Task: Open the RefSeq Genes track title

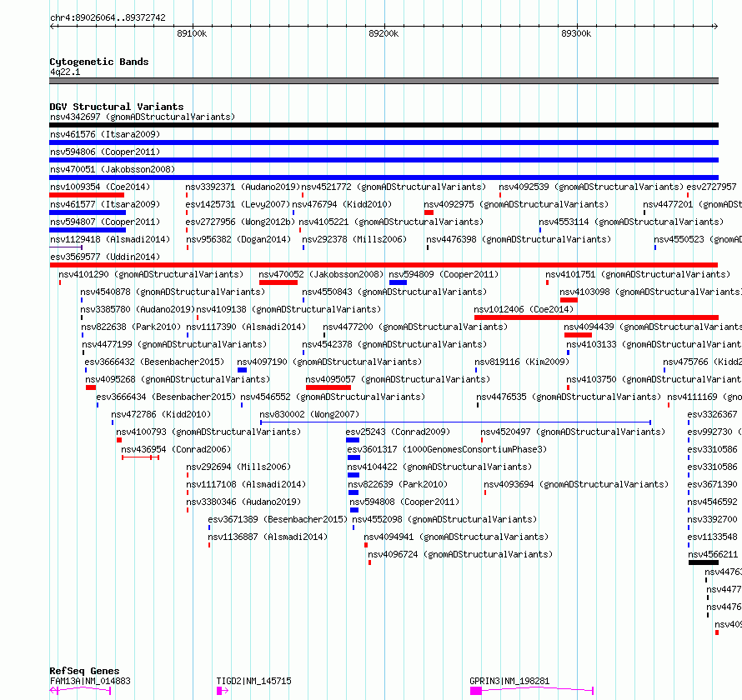Action: (84, 671)
